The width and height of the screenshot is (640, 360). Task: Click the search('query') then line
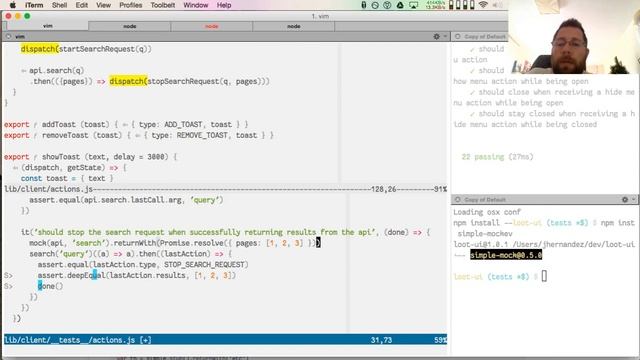pos(130,254)
